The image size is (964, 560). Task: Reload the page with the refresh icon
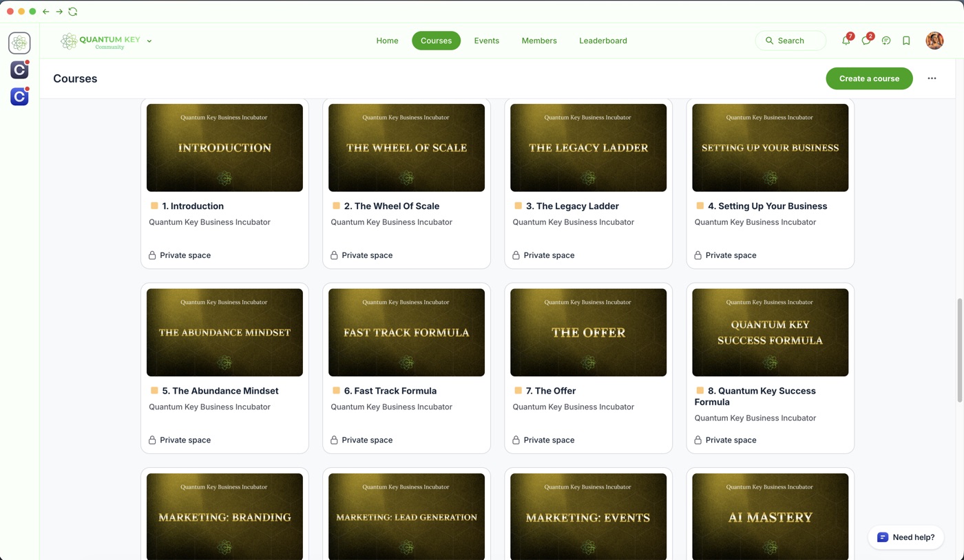72,12
